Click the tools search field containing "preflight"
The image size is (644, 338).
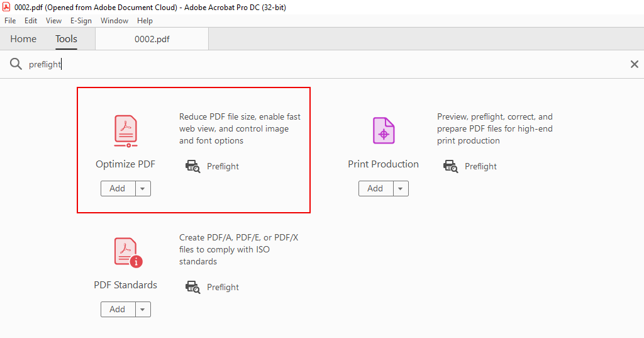tap(314, 64)
